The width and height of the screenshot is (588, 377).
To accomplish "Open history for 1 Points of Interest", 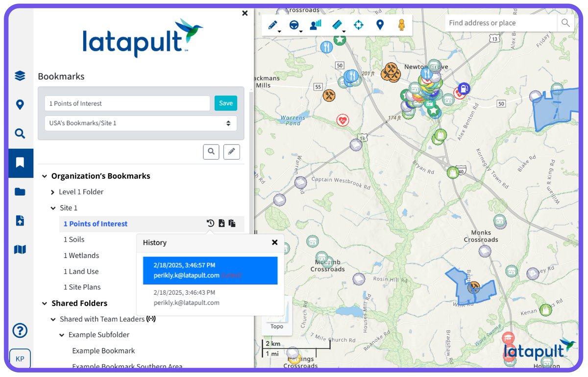I will tap(210, 223).
